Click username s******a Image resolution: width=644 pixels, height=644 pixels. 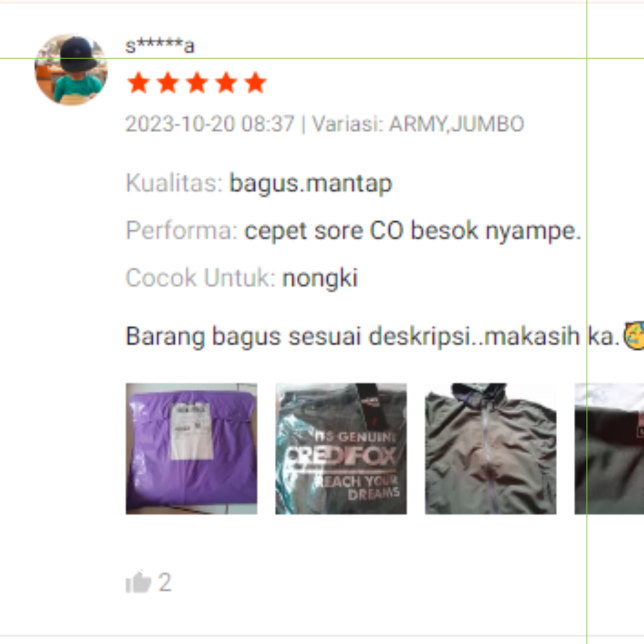click(160, 45)
